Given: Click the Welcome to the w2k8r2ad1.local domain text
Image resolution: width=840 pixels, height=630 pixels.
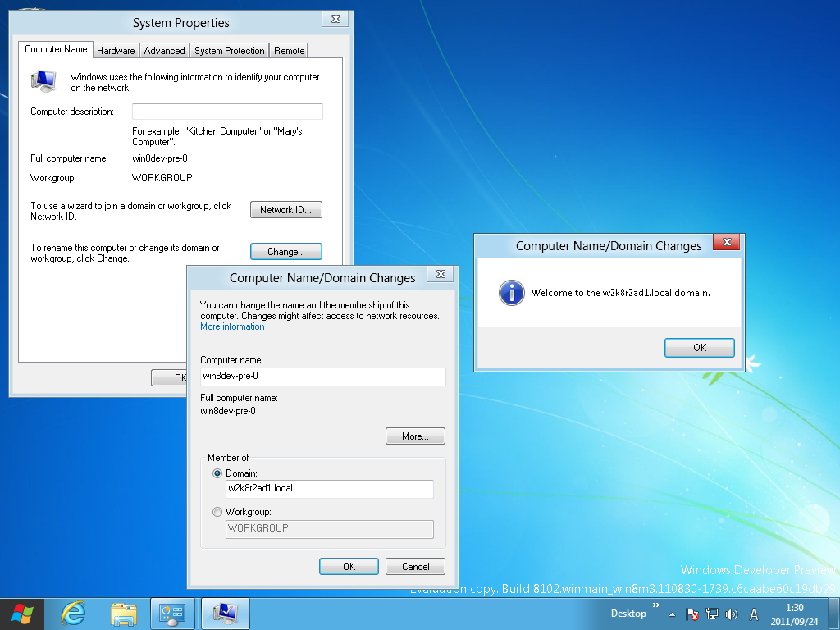Looking at the screenshot, I should (x=621, y=293).
